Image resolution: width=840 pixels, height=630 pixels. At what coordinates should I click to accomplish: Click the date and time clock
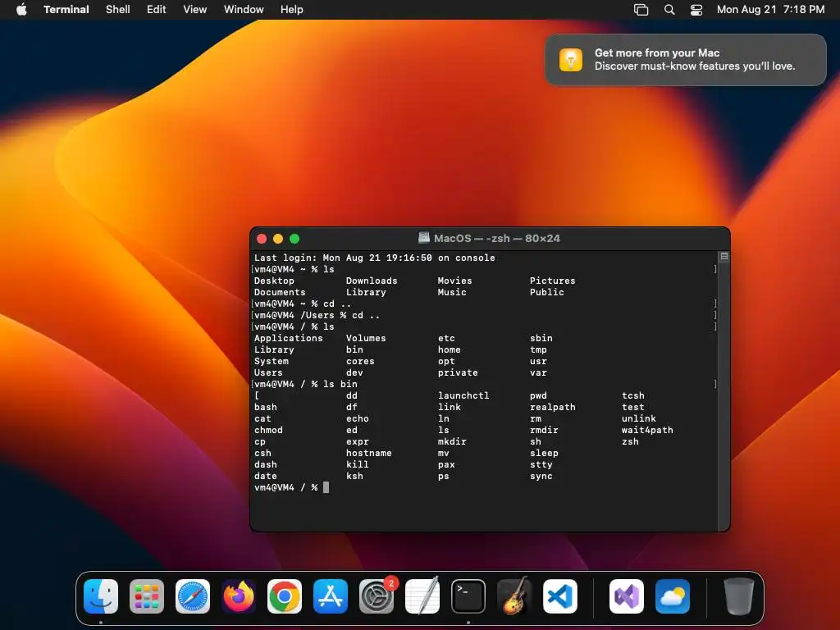(x=770, y=10)
